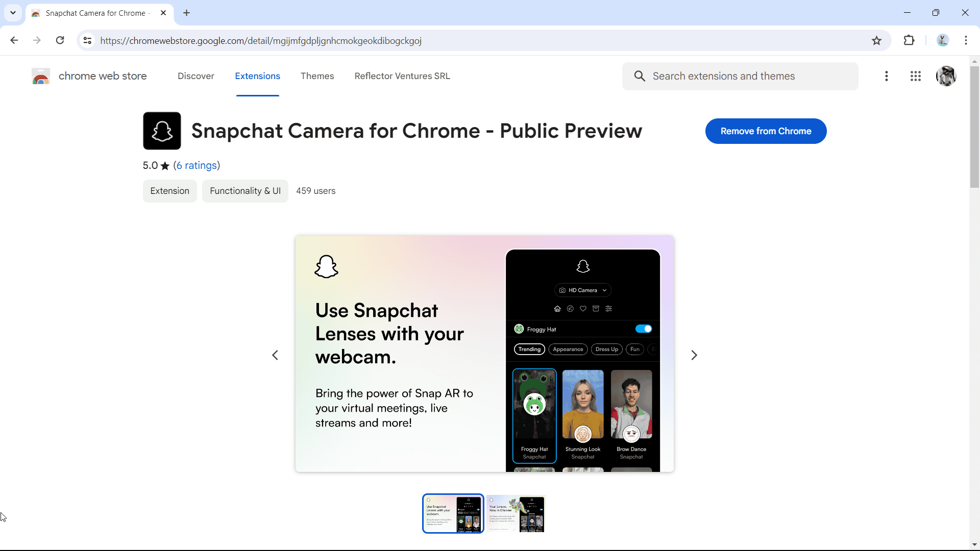Open the three-dot options menu near search

[x=887, y=76]
